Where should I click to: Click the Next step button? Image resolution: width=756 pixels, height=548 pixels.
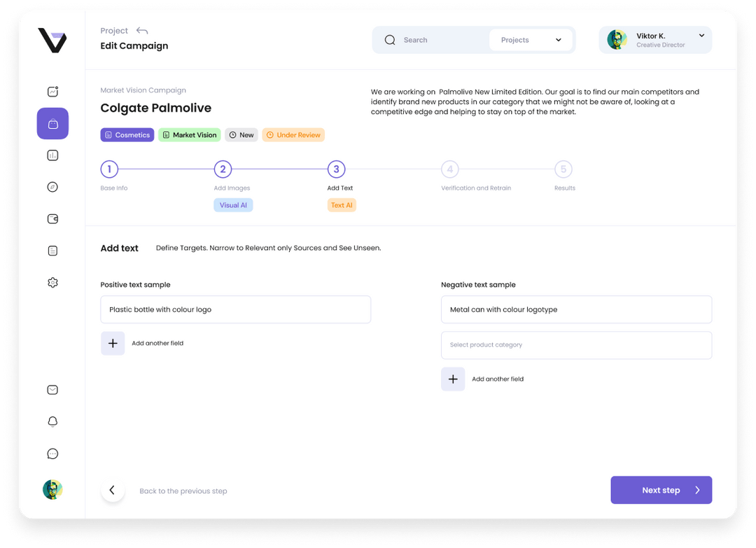point(661,490)
